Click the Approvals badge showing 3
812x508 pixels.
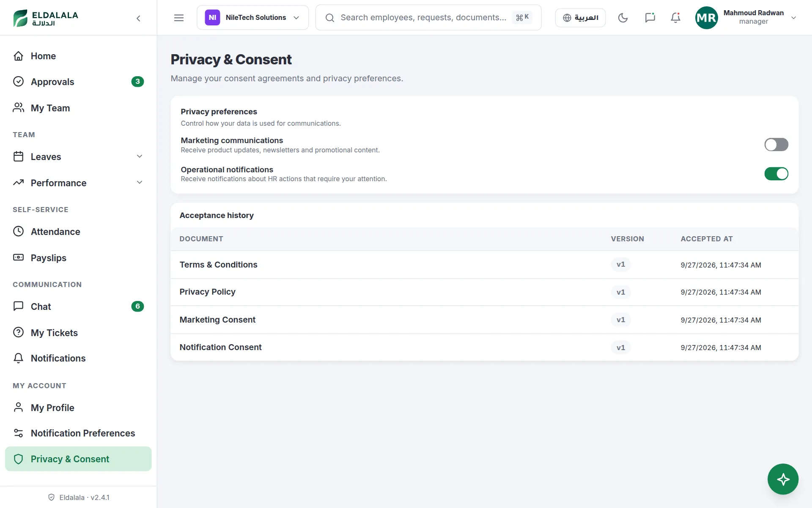click(x=137, y=82)
